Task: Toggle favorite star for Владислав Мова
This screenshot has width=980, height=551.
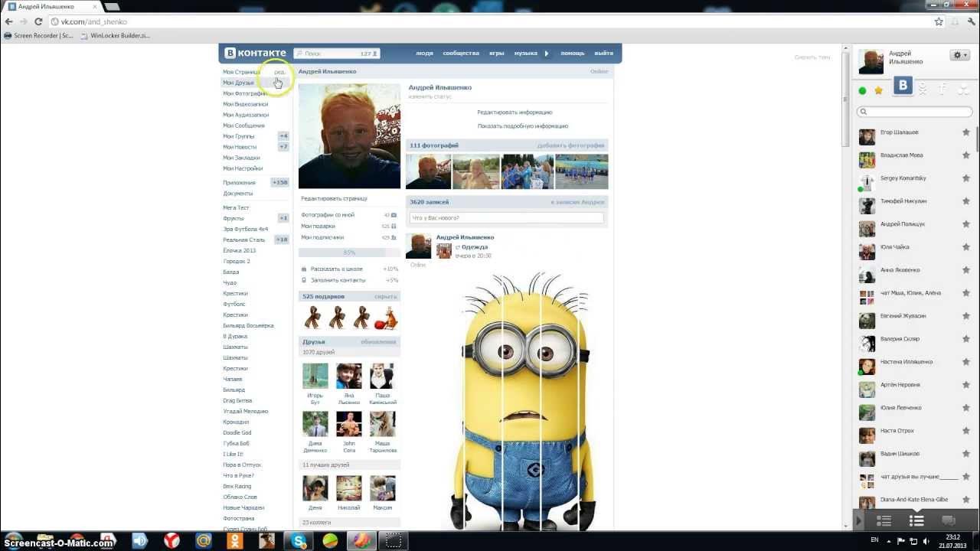Action: pos(966,155)
